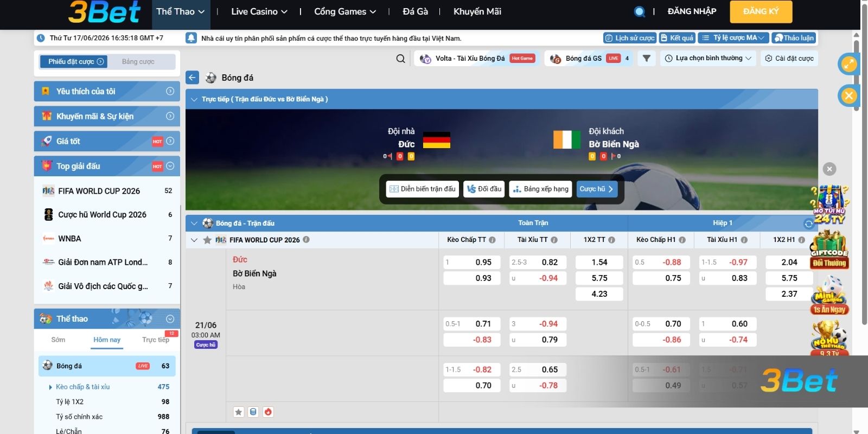Open Lựa chọn bình thường dropdown
This screenshot has height=434, width=868.
coord(708,59)
